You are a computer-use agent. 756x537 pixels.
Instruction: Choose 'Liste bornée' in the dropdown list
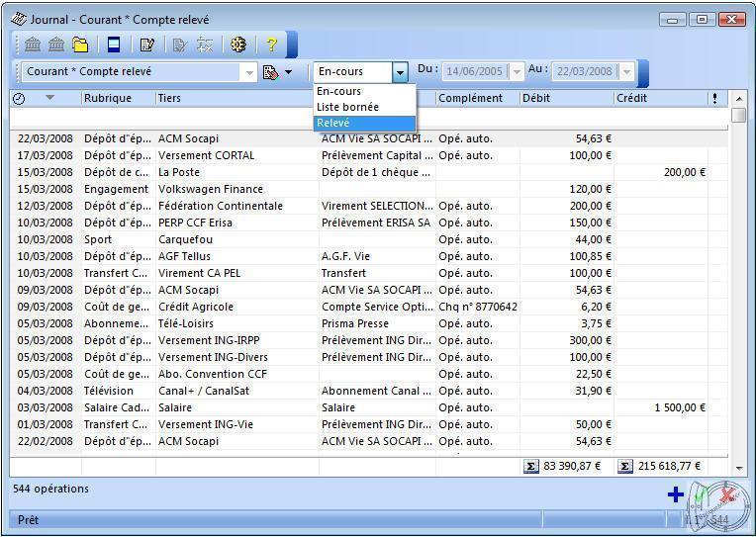pyautogui.click(x=347, y=107)
